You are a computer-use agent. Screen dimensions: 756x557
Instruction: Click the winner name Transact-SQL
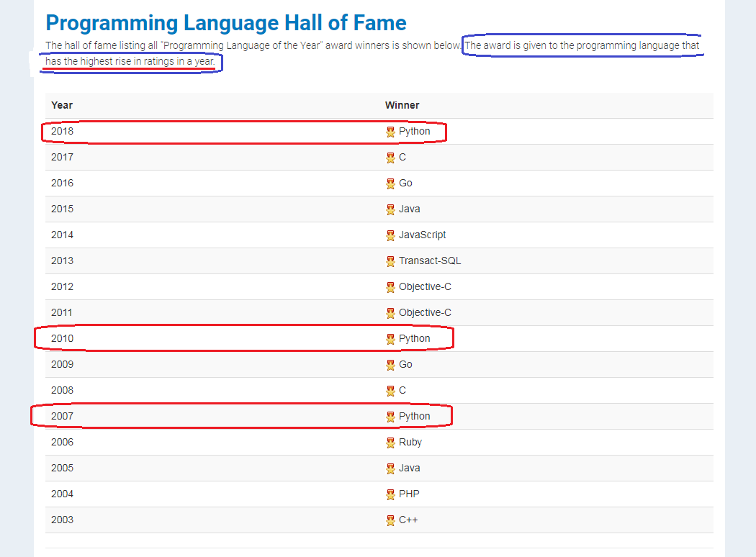(x=430, y=261)
